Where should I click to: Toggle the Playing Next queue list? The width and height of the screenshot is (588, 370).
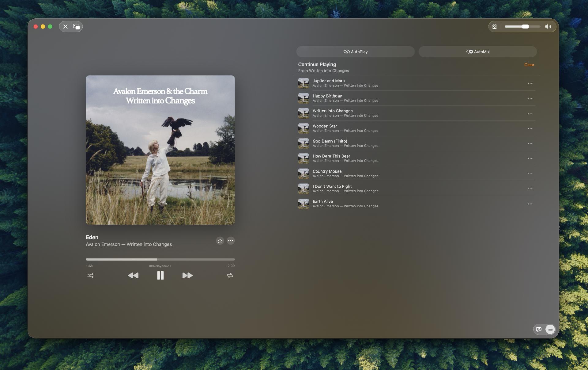click(550, 329)
